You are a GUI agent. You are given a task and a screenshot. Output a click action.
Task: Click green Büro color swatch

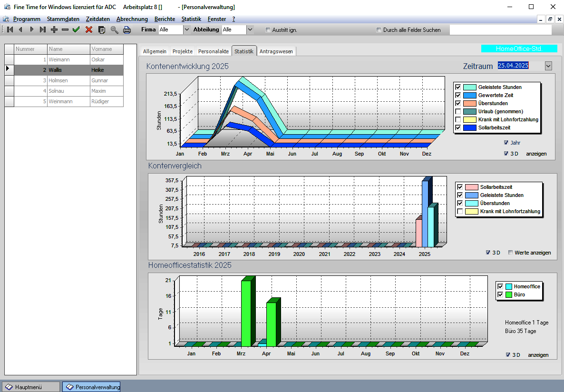click(x=509, y=294)
